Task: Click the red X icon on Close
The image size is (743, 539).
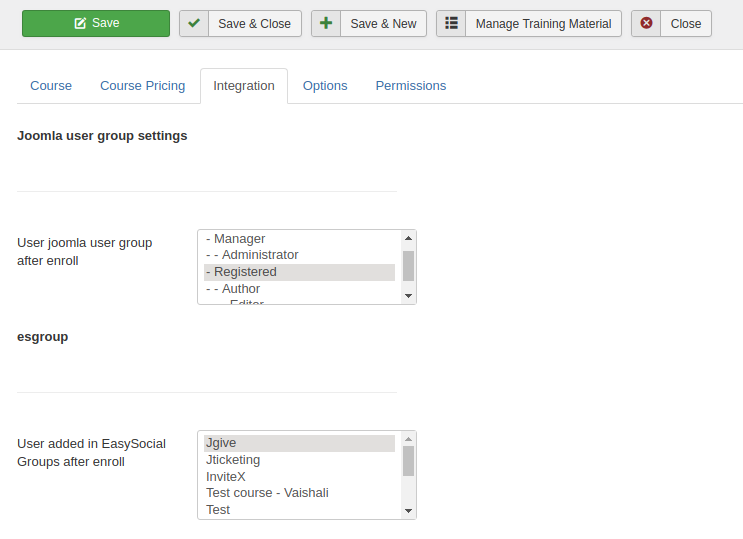Action: [x=646, y=24]
